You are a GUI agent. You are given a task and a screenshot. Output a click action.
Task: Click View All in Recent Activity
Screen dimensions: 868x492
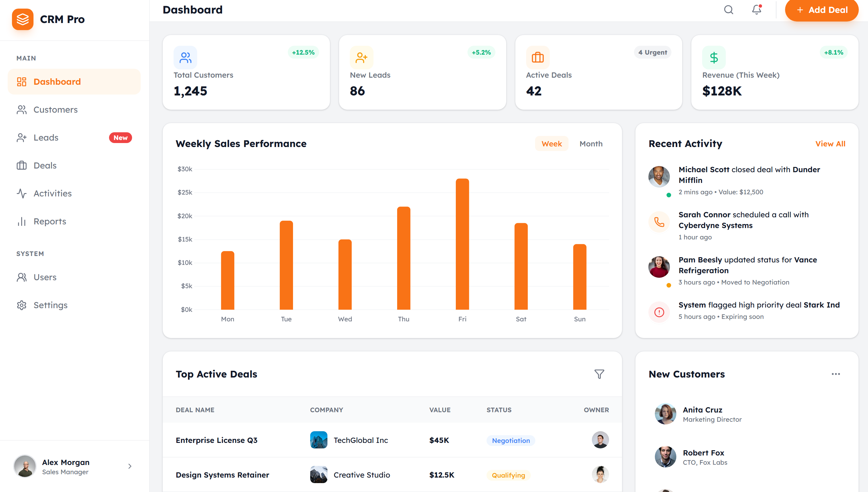(830, 144)
